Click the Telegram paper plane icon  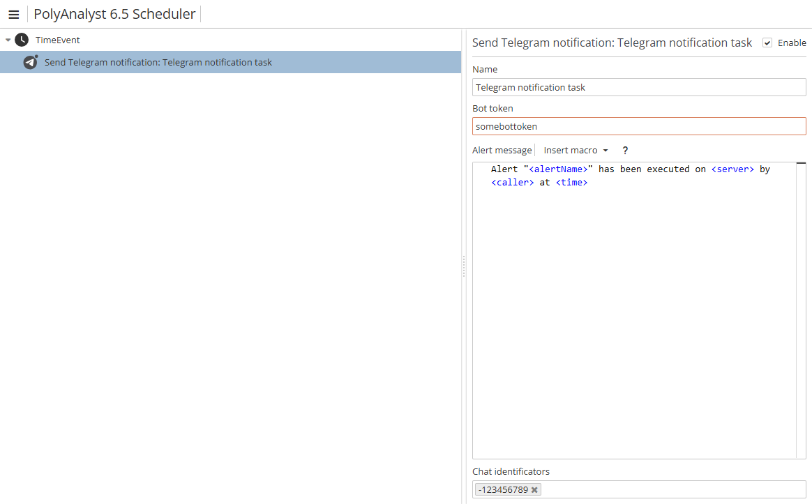[x=30, y=62]
